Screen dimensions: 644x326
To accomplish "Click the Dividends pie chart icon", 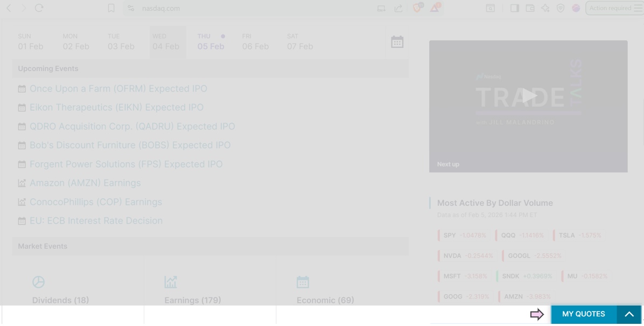I will click(38, 282).
